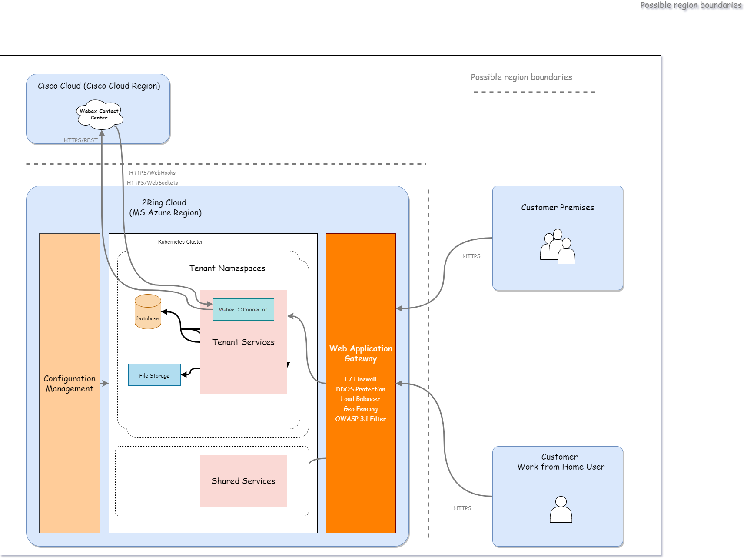Select the HTTPS/WebSockets connection label
The height and width of the screenshot is (560, 747).
[152, 182]
